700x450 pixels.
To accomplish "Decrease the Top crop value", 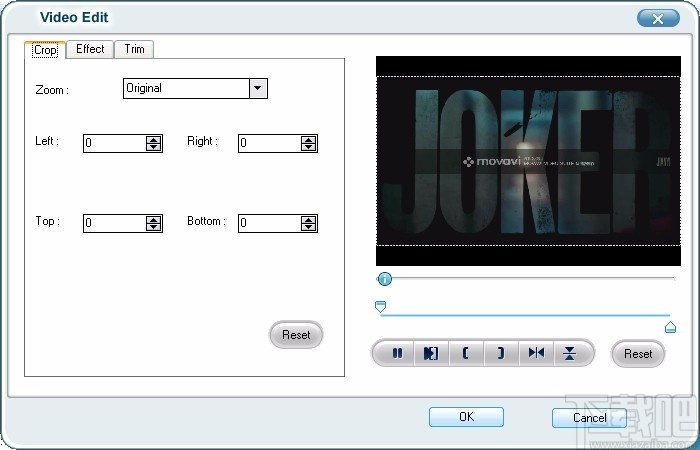I will 154,227.
